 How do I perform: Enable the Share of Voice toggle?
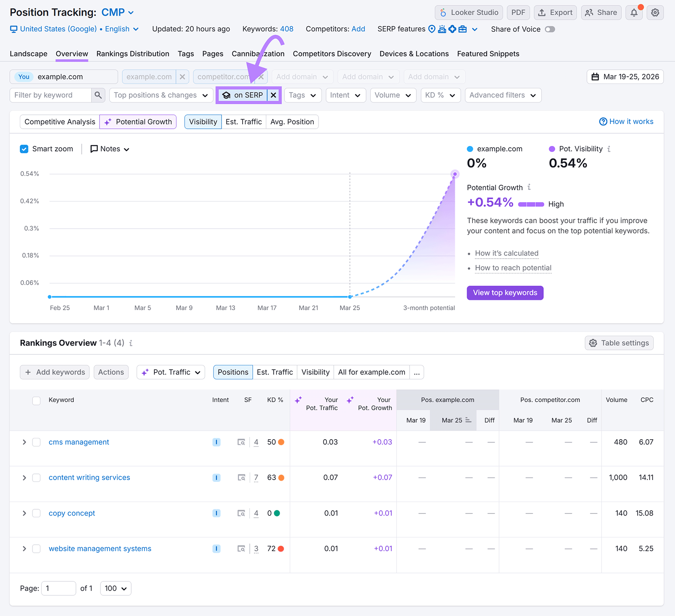[550, 29]
